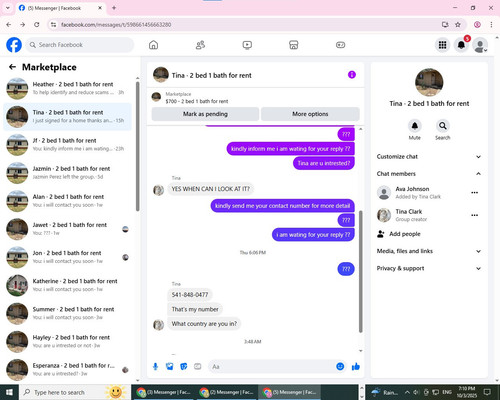The image size is (500, 400).
Task: Reload the page with browser refresh
Action: pyautogui.click(x=37, y=24)
